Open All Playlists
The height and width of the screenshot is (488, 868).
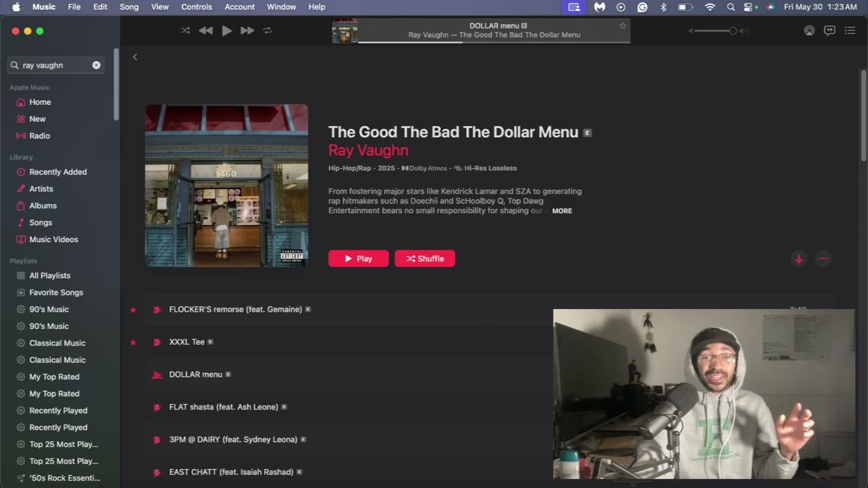point(50,276)
